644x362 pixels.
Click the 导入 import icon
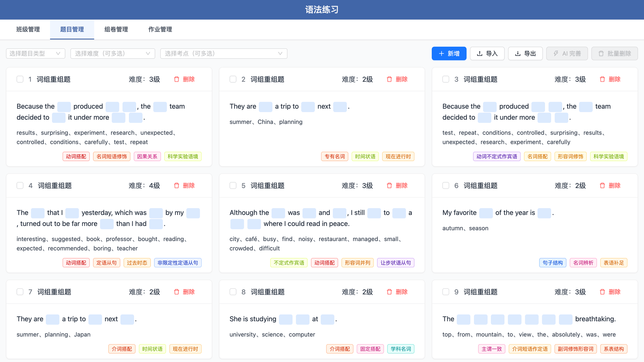(480, 53)
